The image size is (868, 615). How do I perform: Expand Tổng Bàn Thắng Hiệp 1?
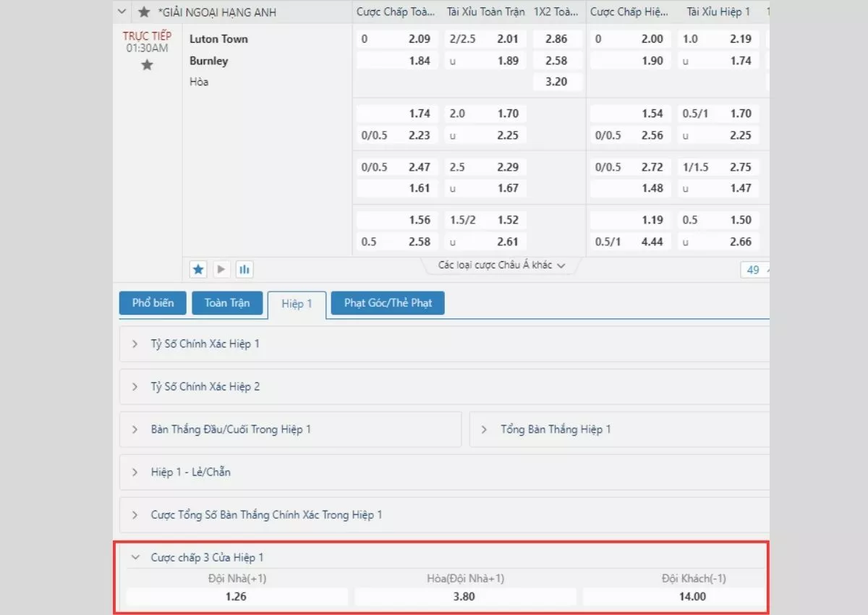tap(619, 430)
